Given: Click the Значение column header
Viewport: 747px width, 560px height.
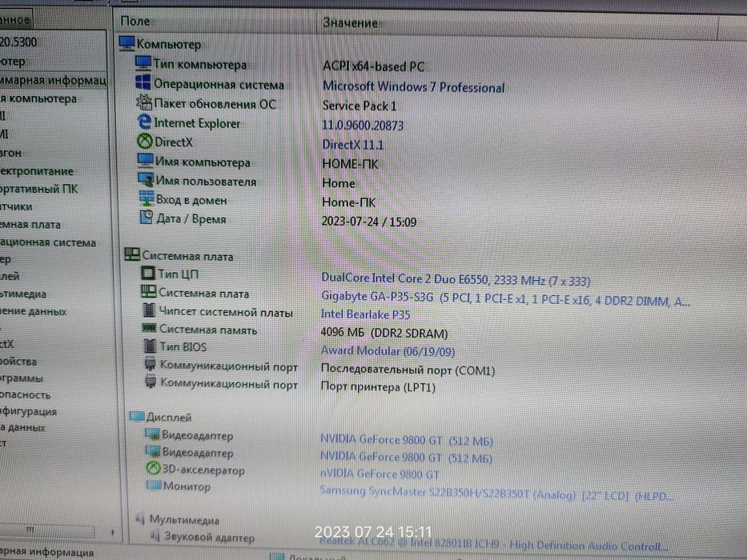Looking at the screenshot, I should coord(350,22).
